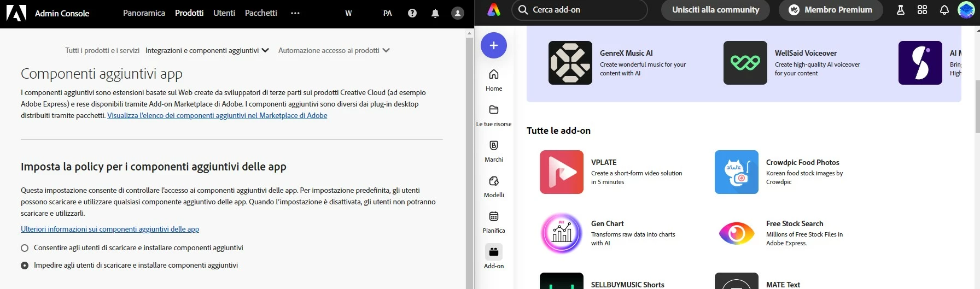Select Tutti i prodotti e i servizi
This screenshot has height=289, width=980.
(102, 50)
